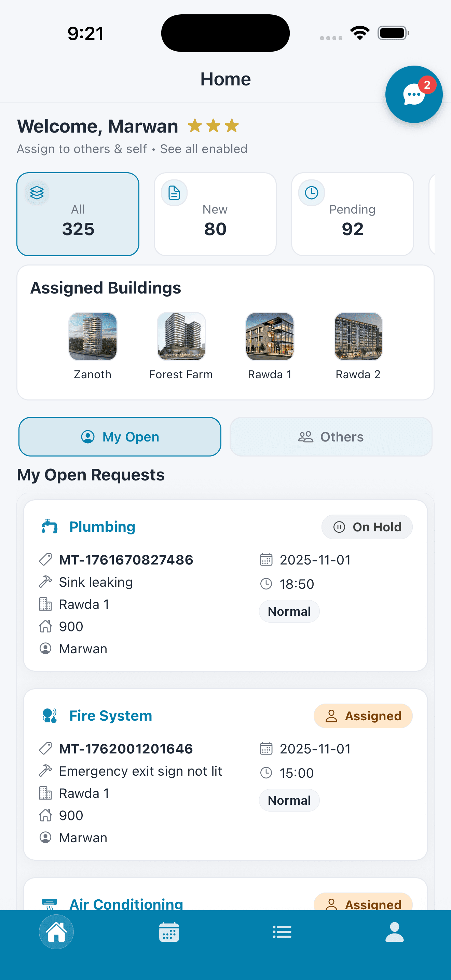451x980 pixels.
Task: Click the Plumbing faucet icon
Action: [50, 527]
